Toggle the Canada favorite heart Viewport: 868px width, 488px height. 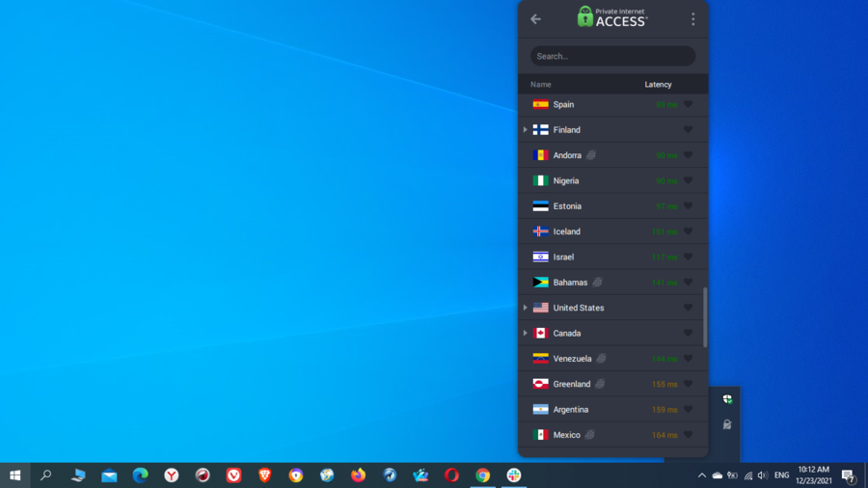tap(688, 333)
